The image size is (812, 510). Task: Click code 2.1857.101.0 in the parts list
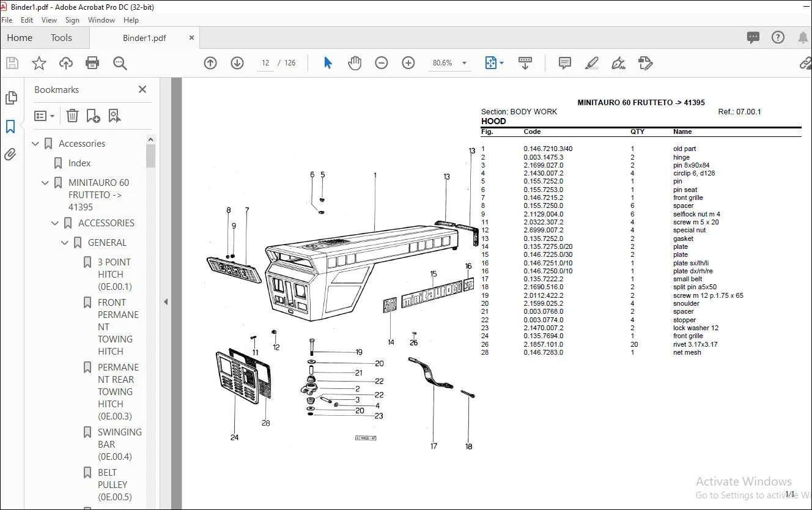click(544, 344)
